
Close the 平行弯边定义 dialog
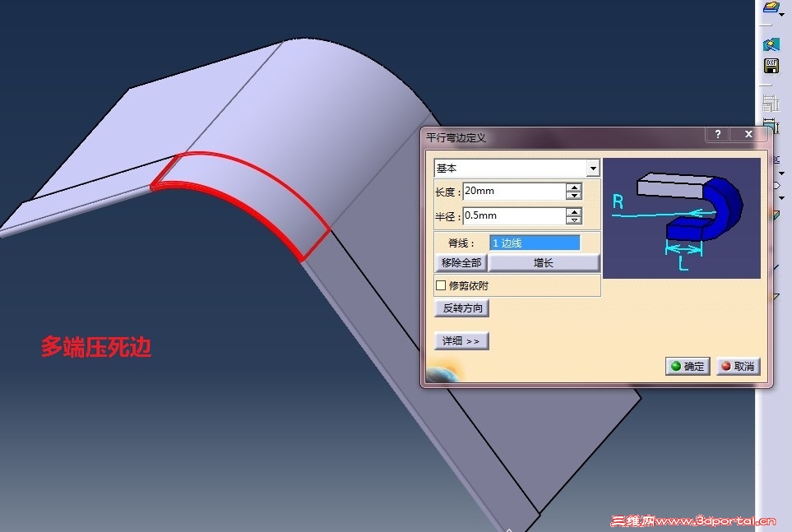pyautogui.click(x=748, y=134)
